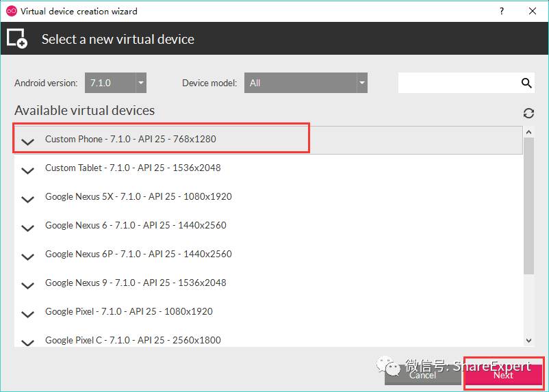Click the Next button
Screen dimensions: 549x392
point(503,375)
